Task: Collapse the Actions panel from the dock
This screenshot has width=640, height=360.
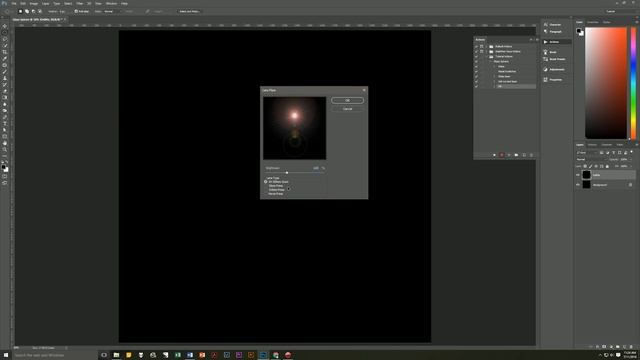Action: [x=557, y=42]
